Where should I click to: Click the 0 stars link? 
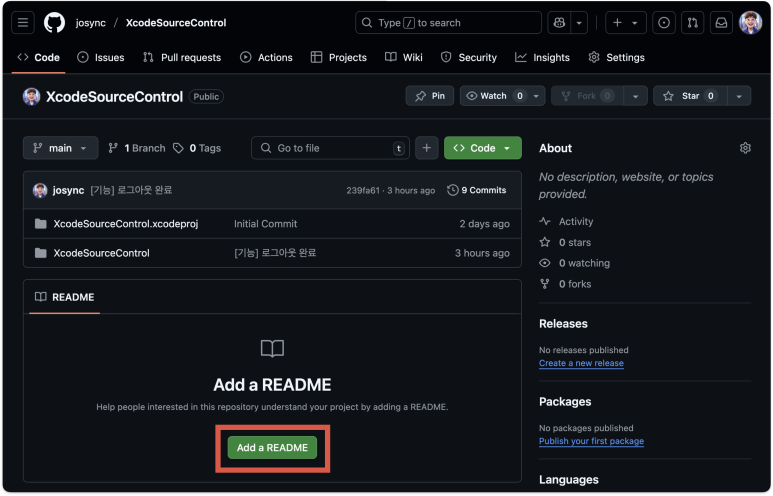565,242
